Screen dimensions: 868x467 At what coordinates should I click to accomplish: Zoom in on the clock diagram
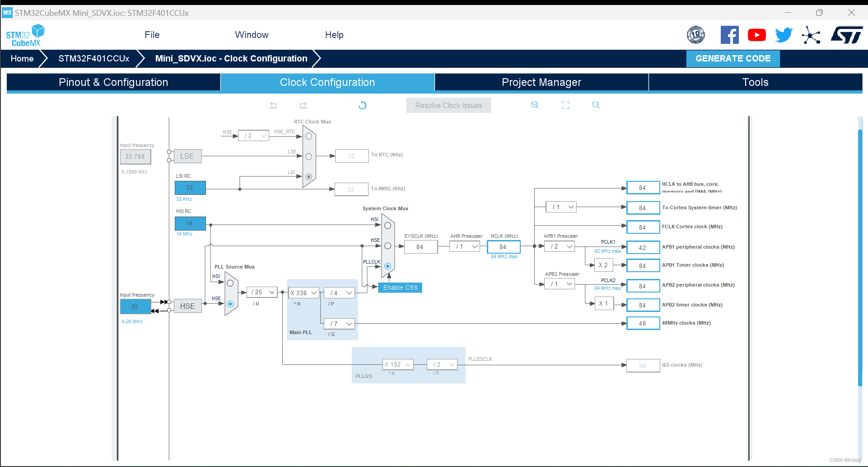pos(535,105)
